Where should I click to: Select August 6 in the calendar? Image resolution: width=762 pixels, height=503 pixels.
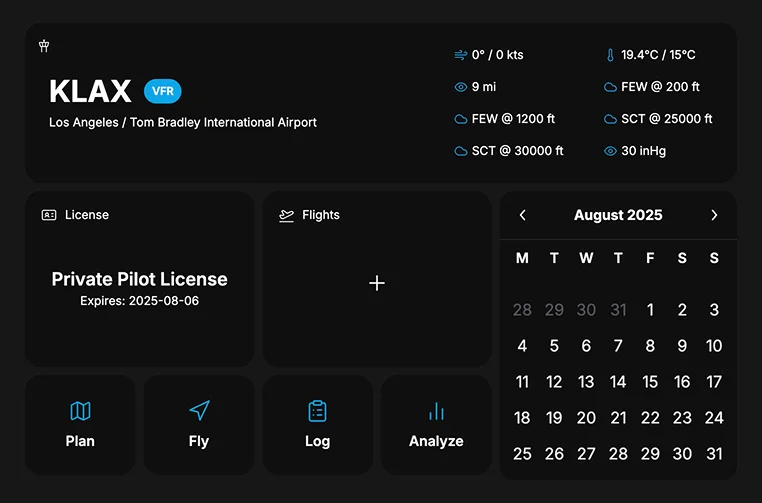(586, 346)
